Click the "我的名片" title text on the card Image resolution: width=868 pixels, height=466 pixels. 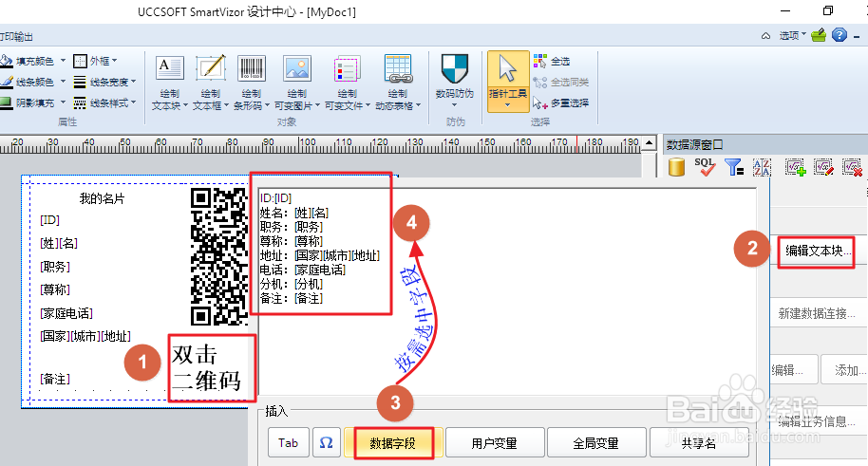coord(102,198)
